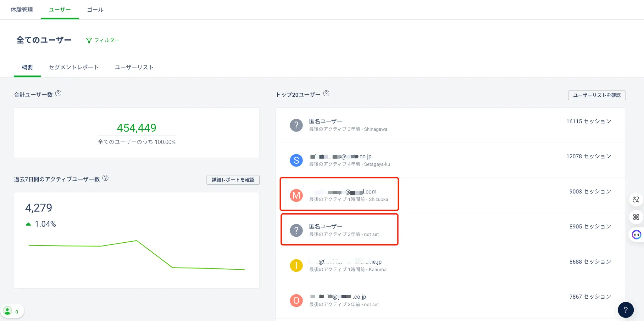644x321 pixels.
Task: Open the dark round help button
Action: [625, 310]
